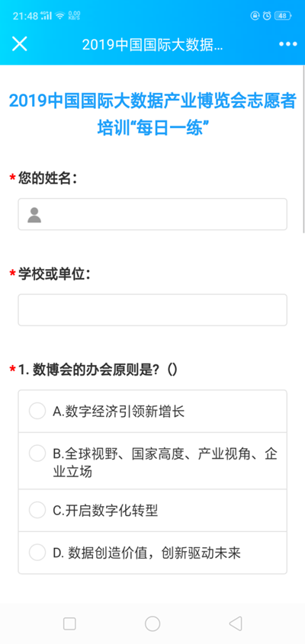Tap the Android back triangle icon
Screen dimensions: 305x644
(236, 623)
